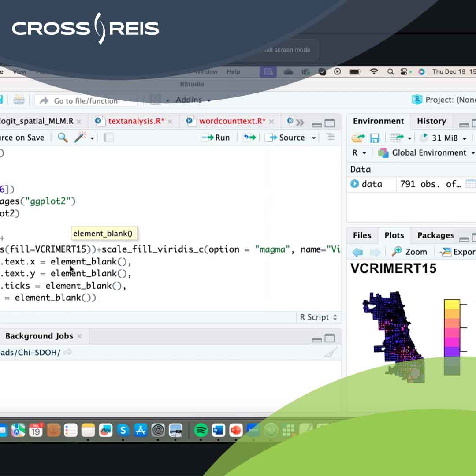Click directory arrow after Chi-SDOH path
This screenshot has height=476, width=476.
tap(67, 352)
